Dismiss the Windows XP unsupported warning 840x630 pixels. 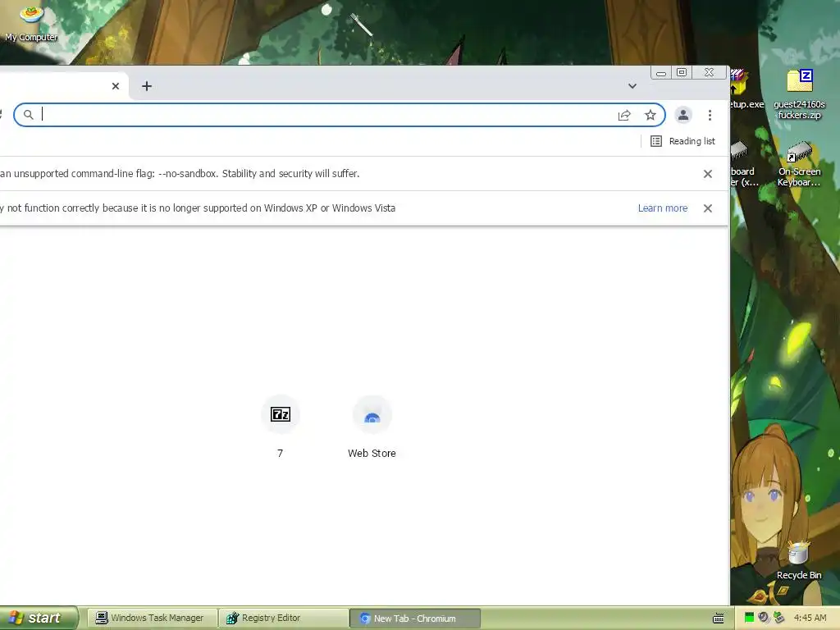click(708, 208)
